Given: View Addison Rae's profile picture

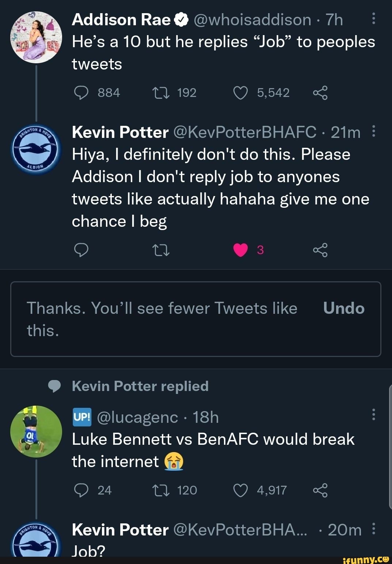Looking at the screenshot, I should pos(36,37).
